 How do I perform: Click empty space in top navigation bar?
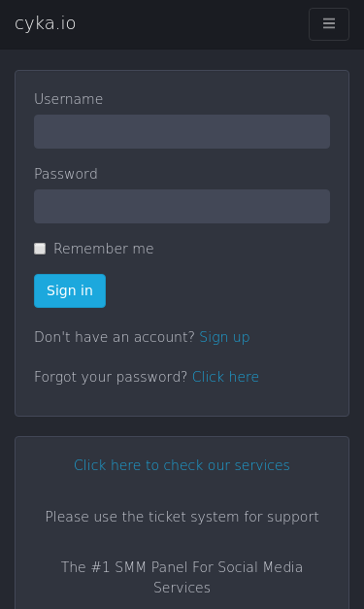(x=192, y=24)
